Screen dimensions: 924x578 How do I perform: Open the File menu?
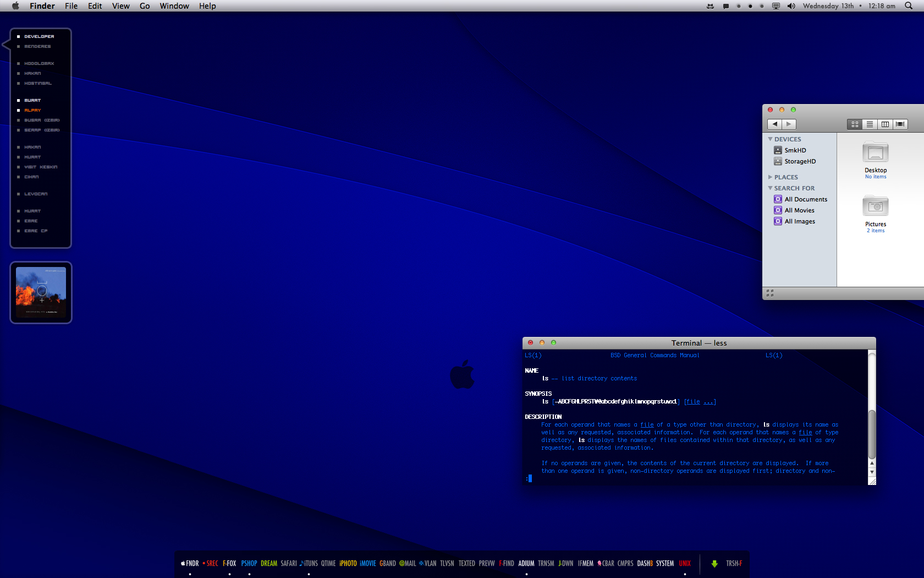(x=71, y=6)
